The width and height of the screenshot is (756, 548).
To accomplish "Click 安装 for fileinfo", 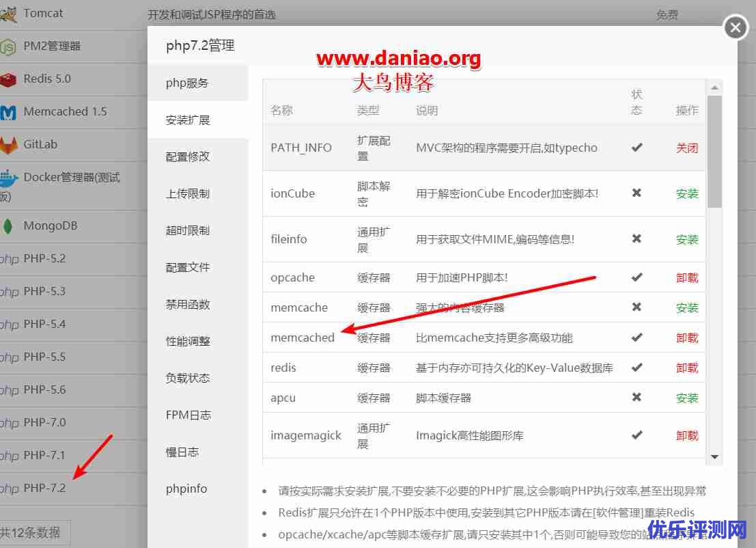I will coord(686,239).
